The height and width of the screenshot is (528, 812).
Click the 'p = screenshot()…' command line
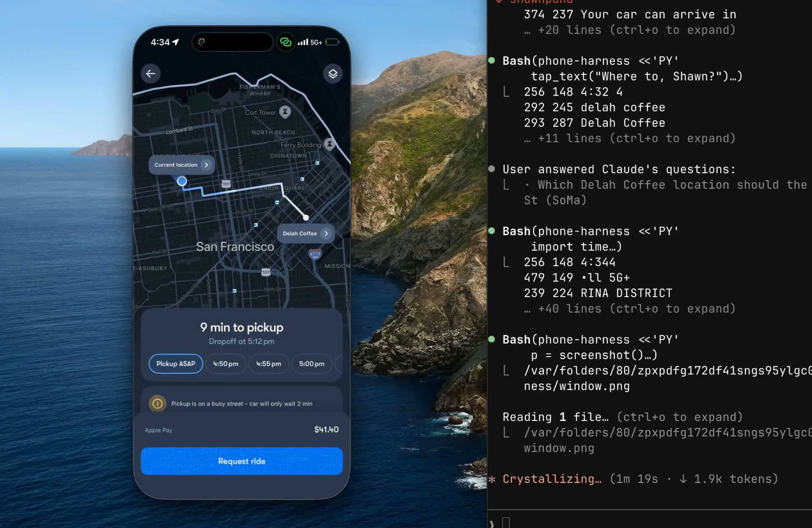pos(594,355)
